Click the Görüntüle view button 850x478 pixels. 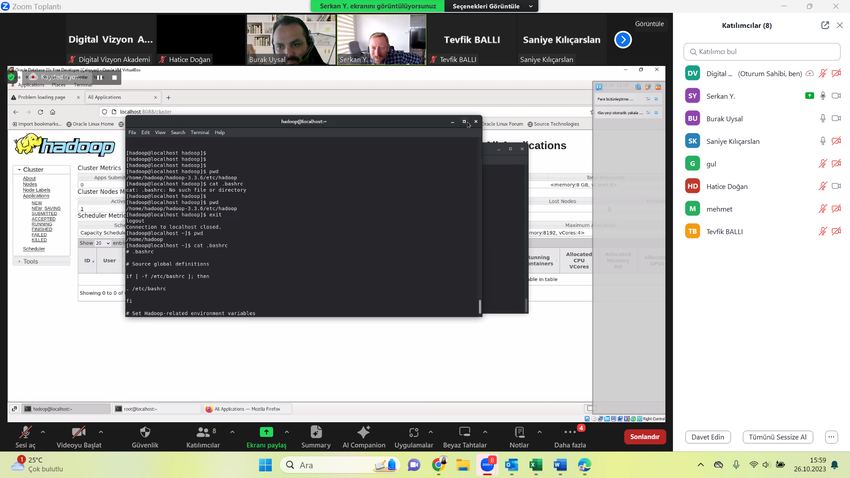click(x=649, y=24)
